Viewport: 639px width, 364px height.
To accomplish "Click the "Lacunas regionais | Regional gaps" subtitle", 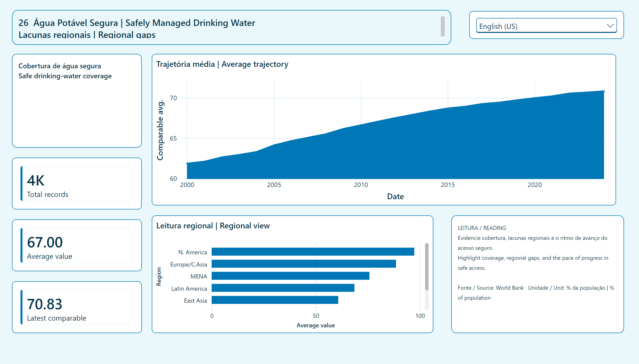I will click(87, 35).
